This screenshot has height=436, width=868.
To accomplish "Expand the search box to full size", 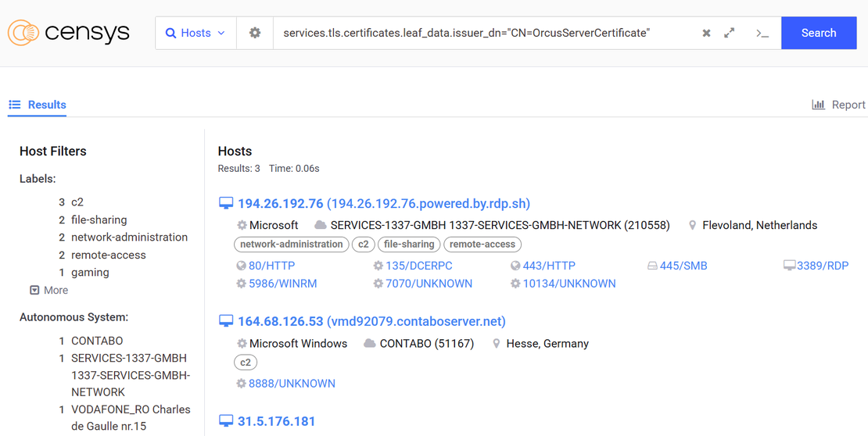I will 730,33.
